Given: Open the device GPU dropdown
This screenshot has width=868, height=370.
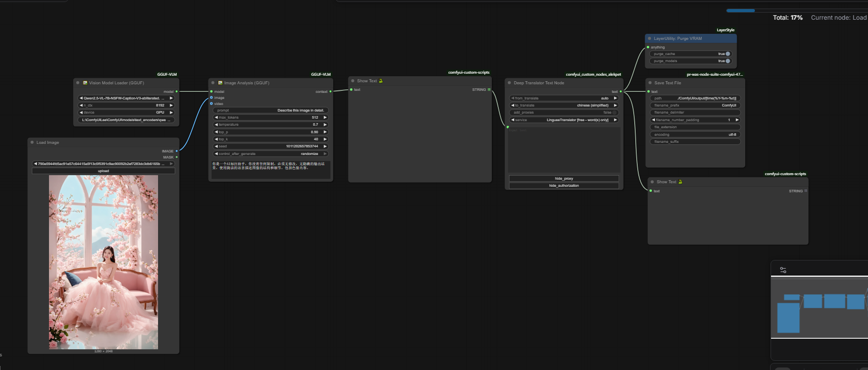Looking at the screenshot, I should point(126,113).
